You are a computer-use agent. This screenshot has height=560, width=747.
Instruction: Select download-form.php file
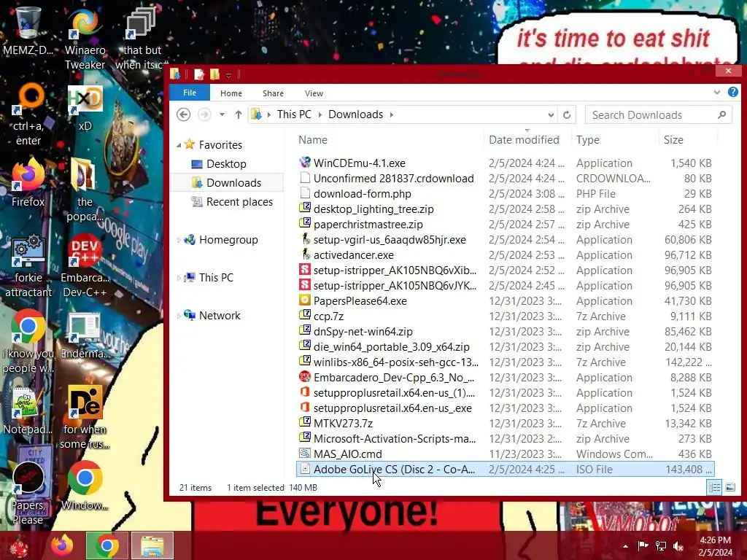click(505, 194)
